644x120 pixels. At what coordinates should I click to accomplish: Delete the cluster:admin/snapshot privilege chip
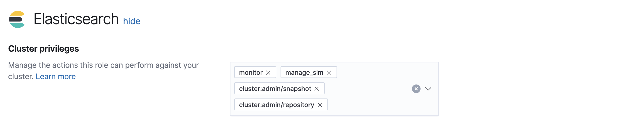click(x=317, y=89)
